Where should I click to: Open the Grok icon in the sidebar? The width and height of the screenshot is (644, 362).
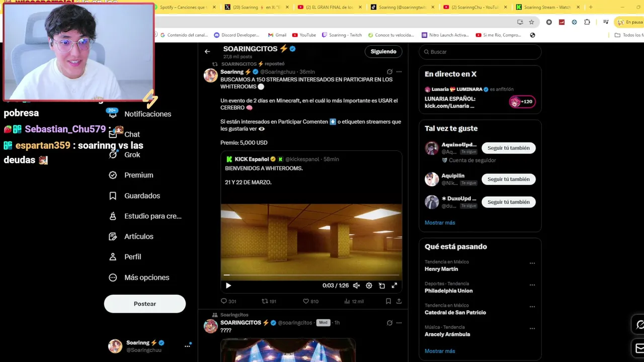pyautogui.click(x=113, y=154)
